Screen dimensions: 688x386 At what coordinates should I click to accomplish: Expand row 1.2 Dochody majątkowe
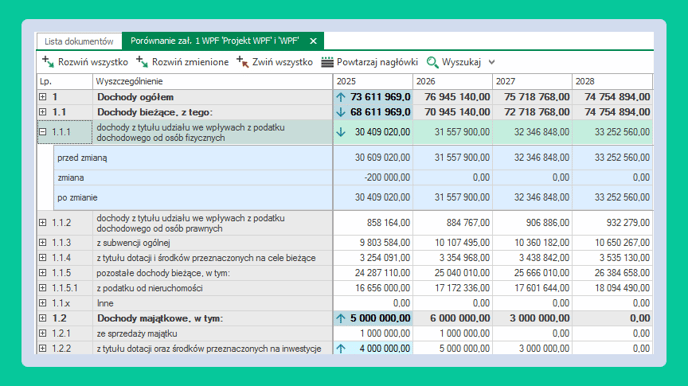tap(43, 318)
